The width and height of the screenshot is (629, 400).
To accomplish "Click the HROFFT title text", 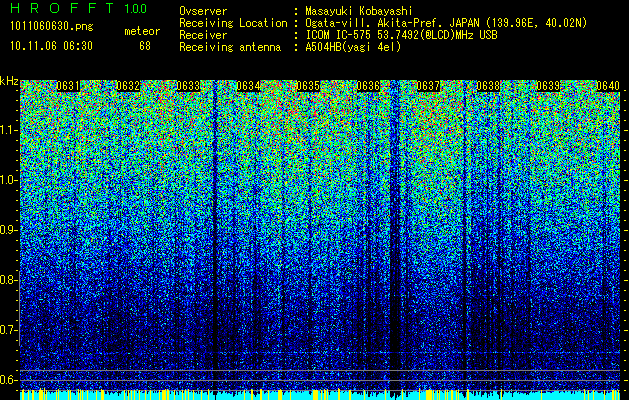I will (63, 8).
